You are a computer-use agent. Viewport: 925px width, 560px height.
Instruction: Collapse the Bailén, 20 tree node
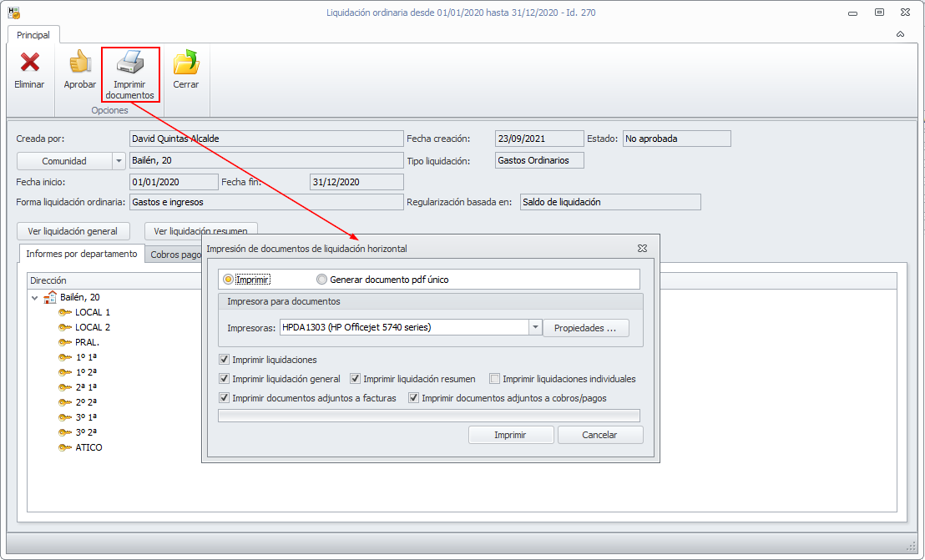point(35,298)
